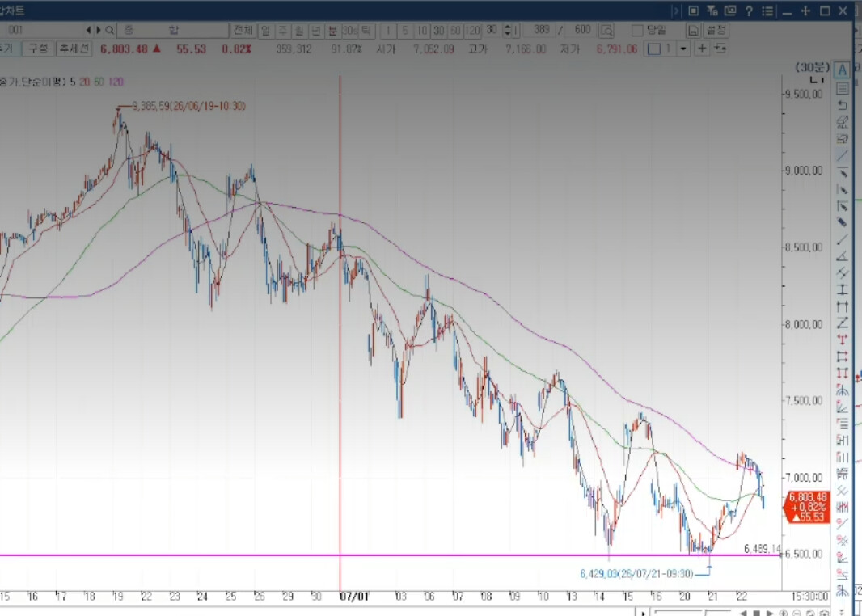This screenshot has height=616, width=862.
Task: Click the help question mark icon
Action: (x=749, y=11)
